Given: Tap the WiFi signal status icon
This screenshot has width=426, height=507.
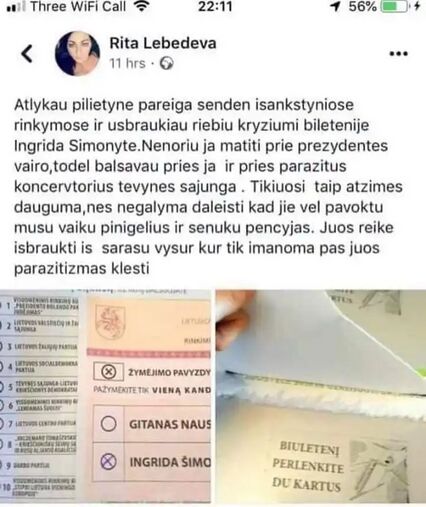Looking at the screenshot, I should click(x=141, y=6).
